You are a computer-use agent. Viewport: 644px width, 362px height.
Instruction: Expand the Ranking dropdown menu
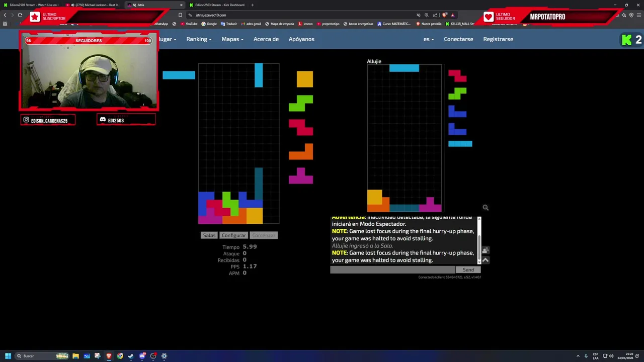[199, 39]
